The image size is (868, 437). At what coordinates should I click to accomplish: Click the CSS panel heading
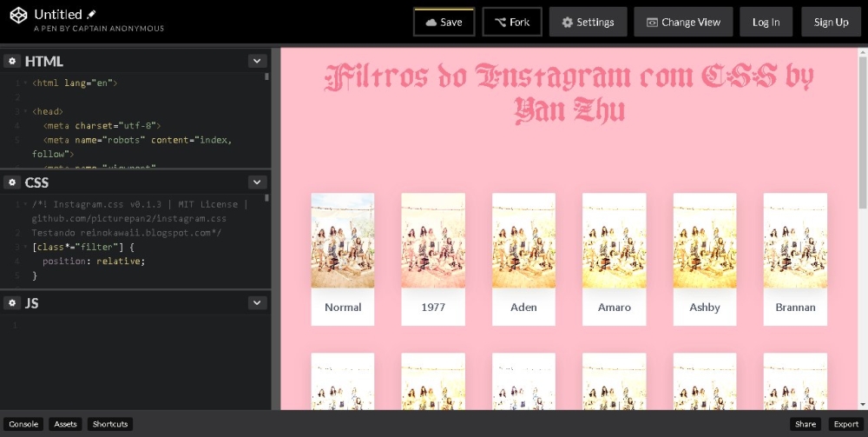[36, 182]
